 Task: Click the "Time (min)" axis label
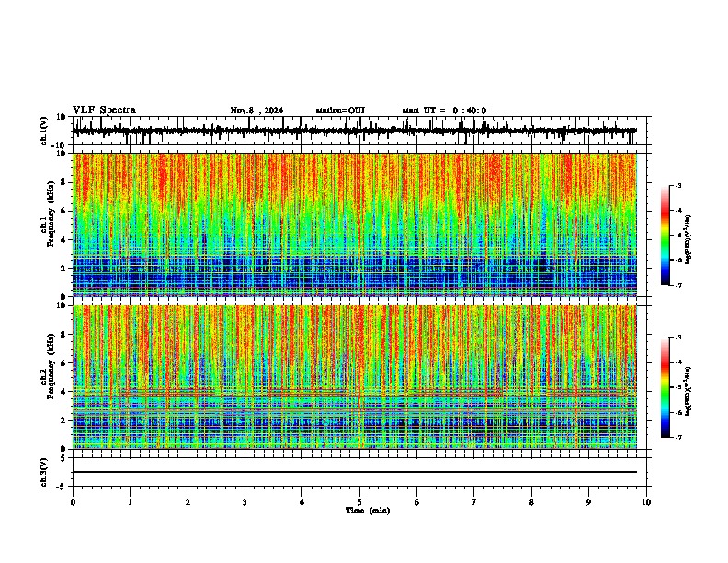(x=368, y=511)
